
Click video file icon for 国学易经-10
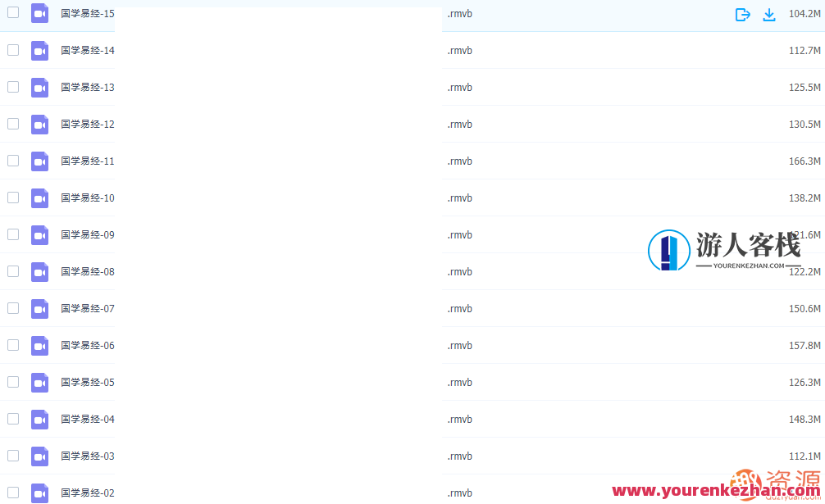pos(39,198)
